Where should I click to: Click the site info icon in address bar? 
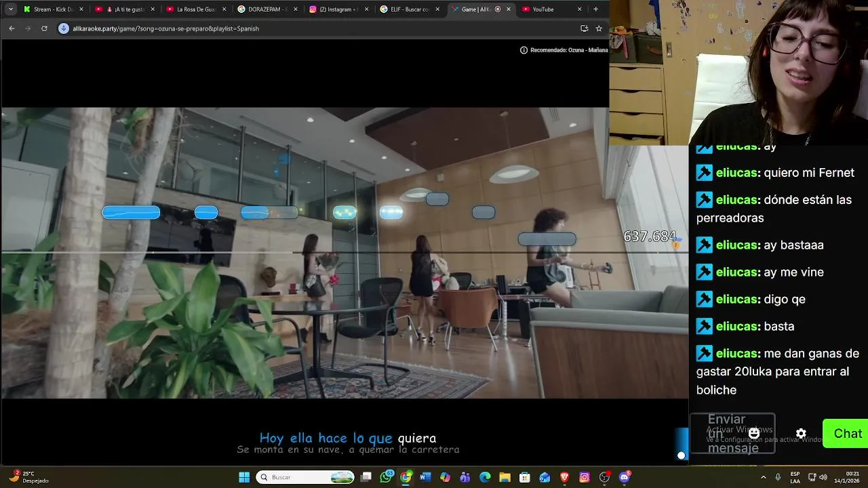(x=64, y=28)
